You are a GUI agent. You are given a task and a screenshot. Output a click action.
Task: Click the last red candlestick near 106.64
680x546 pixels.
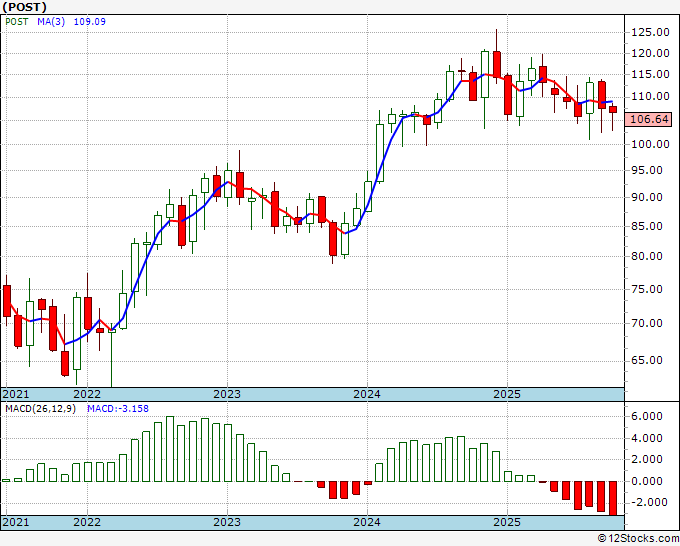[x=613, y=110]
